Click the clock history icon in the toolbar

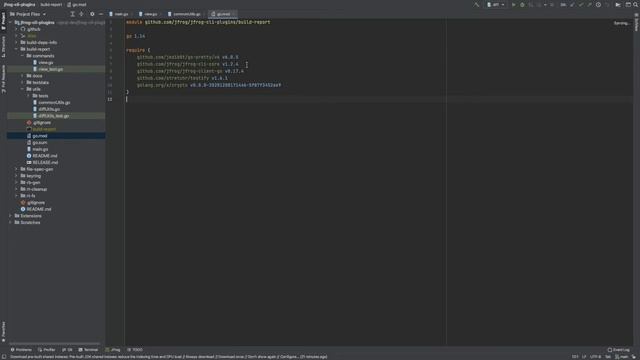598,5
